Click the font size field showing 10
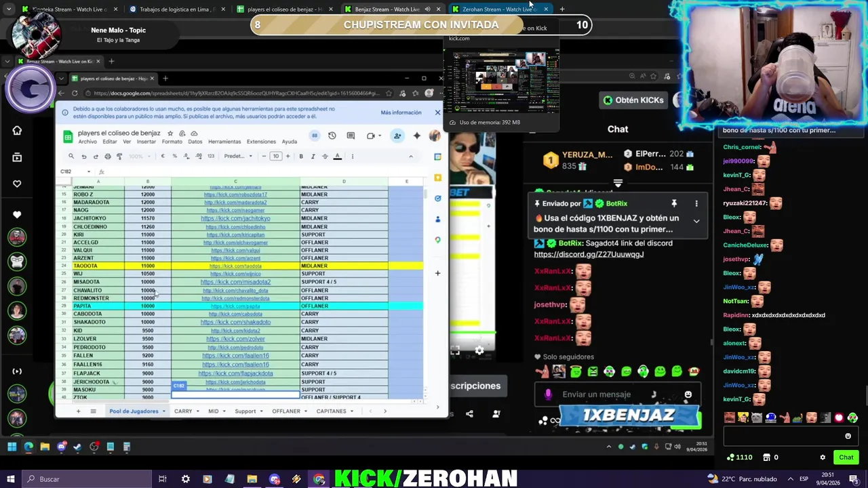 tap(275, 157)
